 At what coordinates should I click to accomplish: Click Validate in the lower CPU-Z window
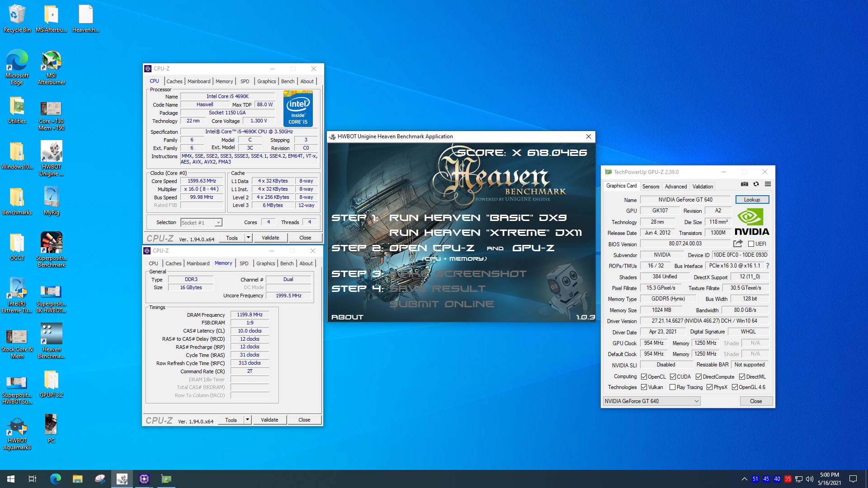(269, 420)
